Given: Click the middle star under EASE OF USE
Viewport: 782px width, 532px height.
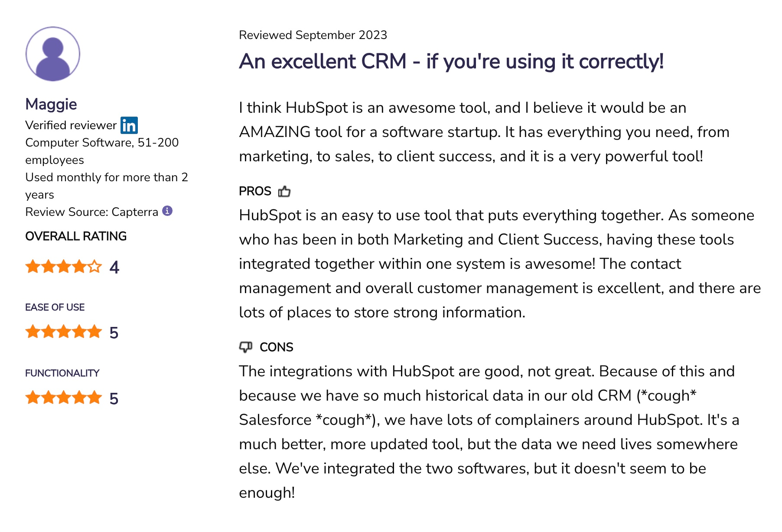Looking at the screenshot, I should (x=64, y=332).
